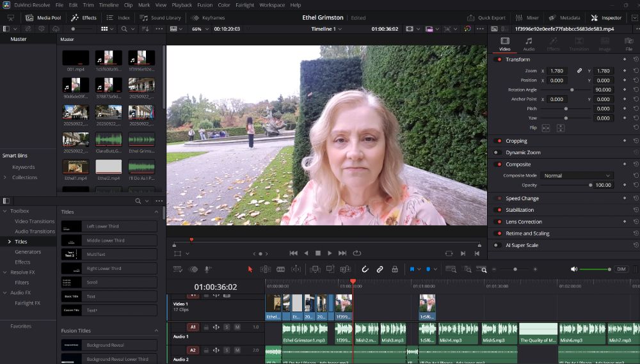This screenshot has width=640, height=364.
Task: Play forward in the viewer
Action: pos(330,253)
